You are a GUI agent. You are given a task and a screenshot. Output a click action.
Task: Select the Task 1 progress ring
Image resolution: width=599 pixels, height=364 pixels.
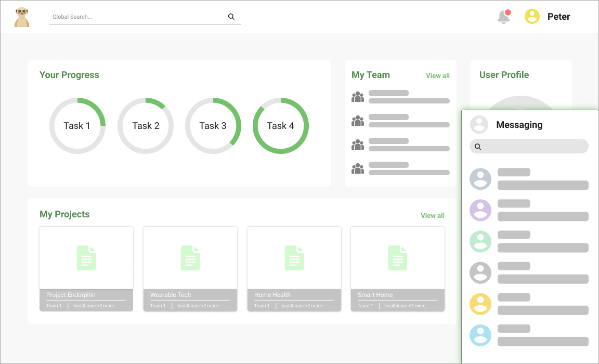[x=77, y=126]
